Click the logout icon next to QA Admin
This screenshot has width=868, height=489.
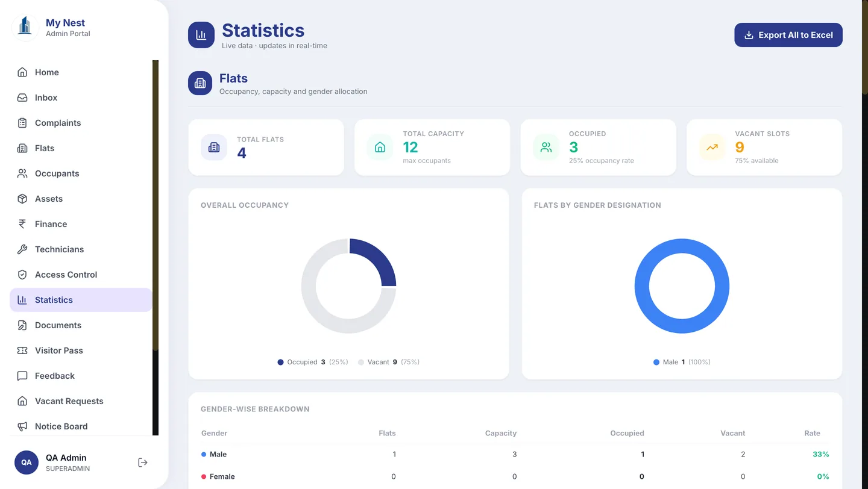pyautogui.click(x=143, y=463)
